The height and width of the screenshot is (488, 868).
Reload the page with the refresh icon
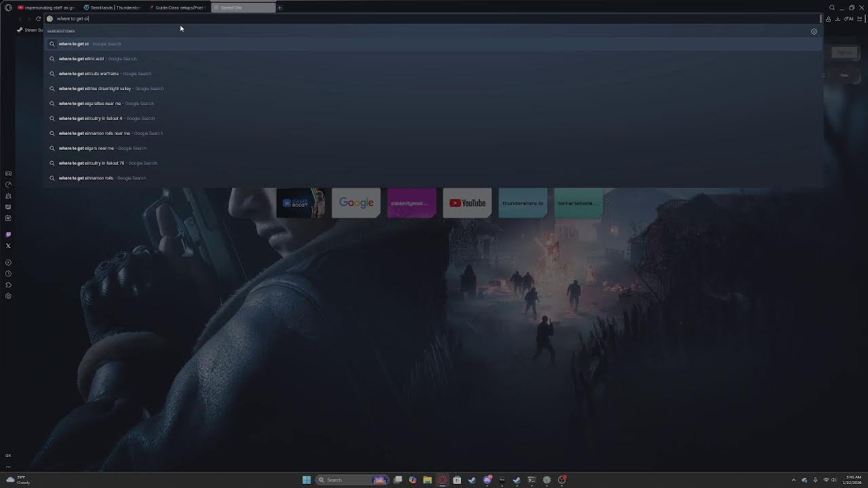39,19
